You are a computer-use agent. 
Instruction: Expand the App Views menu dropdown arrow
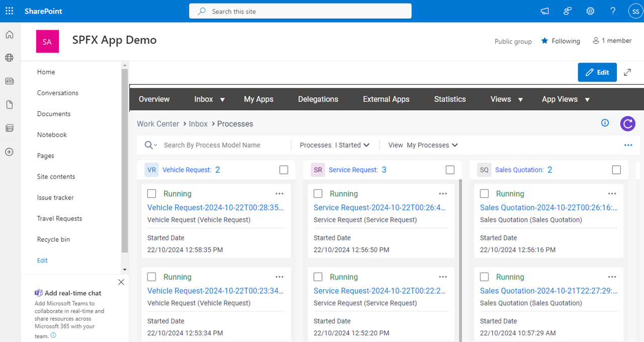tap(587, 100)
